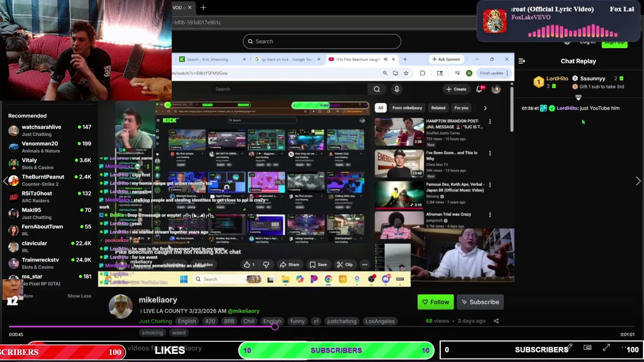Open File Explorer from the inner taskbar

[285, 279]
